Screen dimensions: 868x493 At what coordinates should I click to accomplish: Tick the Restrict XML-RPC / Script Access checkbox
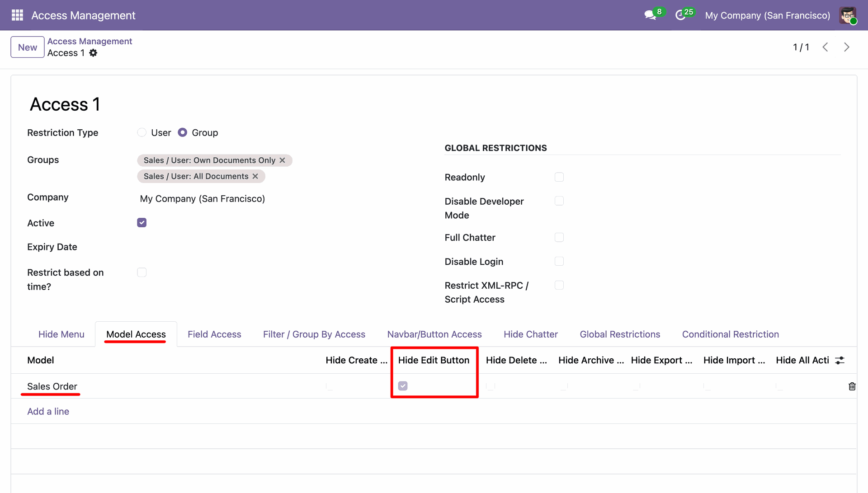[559, 285]
